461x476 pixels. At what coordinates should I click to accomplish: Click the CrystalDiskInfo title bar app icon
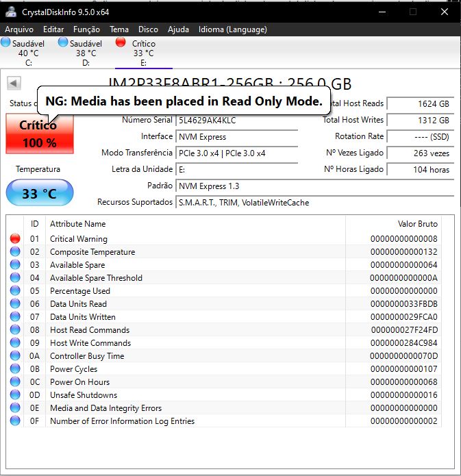(x=11, y=12)
